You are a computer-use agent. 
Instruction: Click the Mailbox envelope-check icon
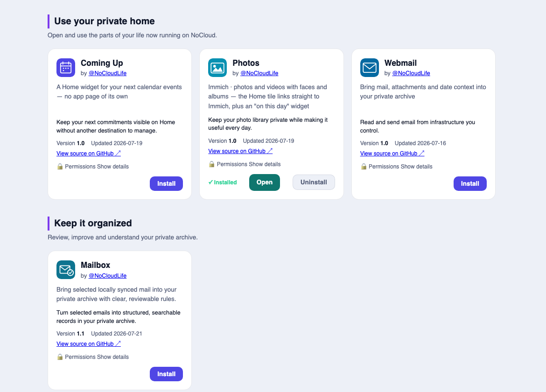point(66,270)
